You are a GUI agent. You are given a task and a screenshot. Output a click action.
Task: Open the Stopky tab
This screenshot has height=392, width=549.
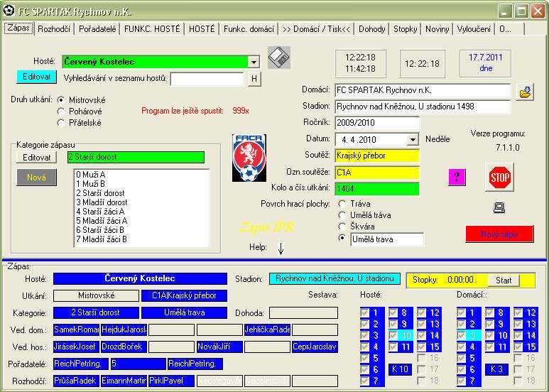(406, 29)
